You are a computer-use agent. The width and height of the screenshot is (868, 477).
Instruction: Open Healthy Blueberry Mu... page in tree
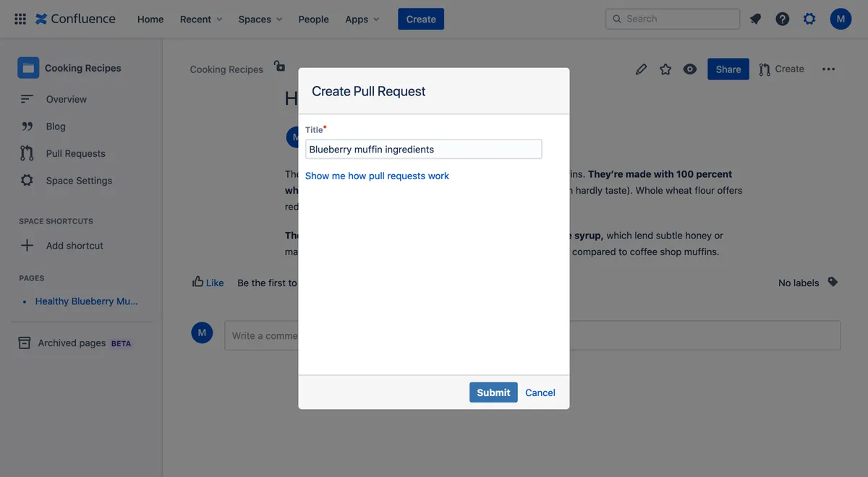[86, 301]
